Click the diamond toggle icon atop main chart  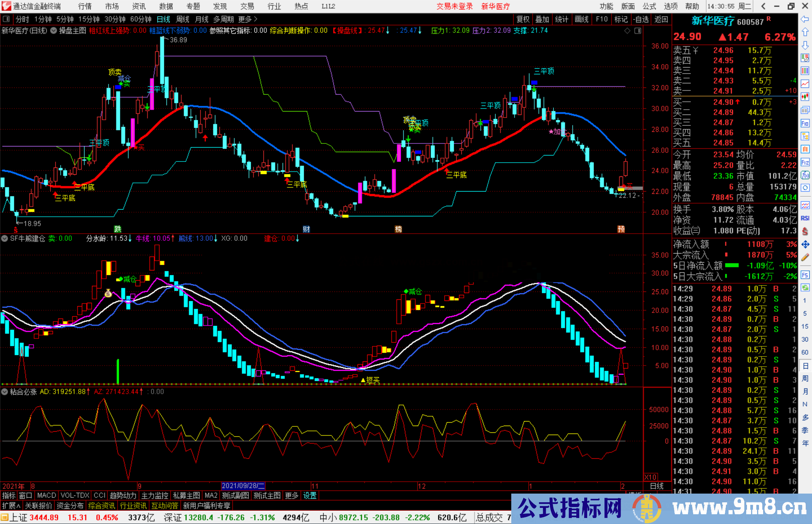tap(627, 31)
